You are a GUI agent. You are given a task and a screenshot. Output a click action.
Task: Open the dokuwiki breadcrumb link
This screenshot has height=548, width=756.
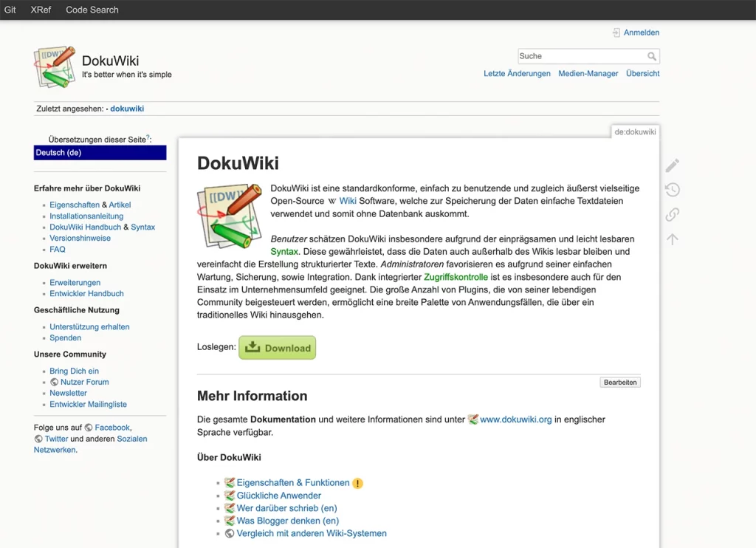pos(127,109)
